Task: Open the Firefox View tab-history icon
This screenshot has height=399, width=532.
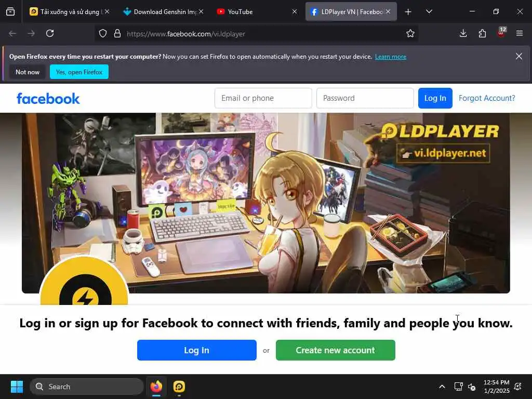Action: pos(10,11)
